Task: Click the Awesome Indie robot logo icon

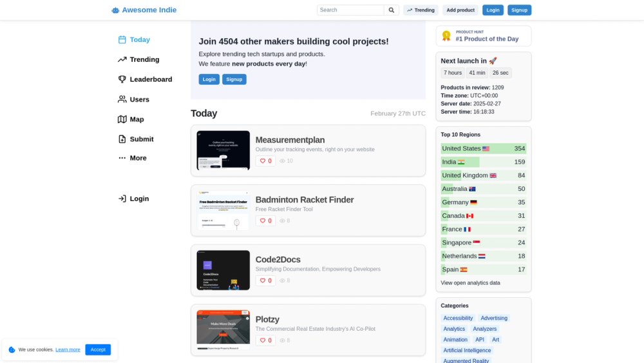Action: pyautogui.click(x=115, y=10)
